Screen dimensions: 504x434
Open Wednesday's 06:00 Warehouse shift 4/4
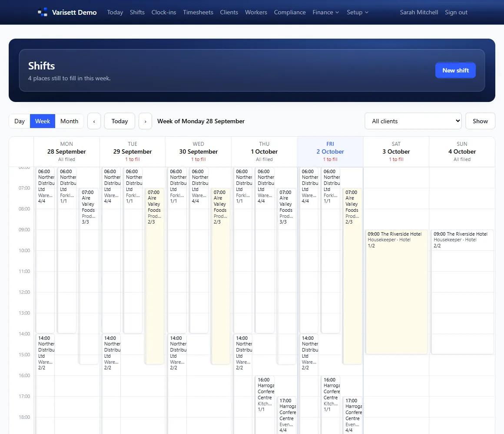199,250
